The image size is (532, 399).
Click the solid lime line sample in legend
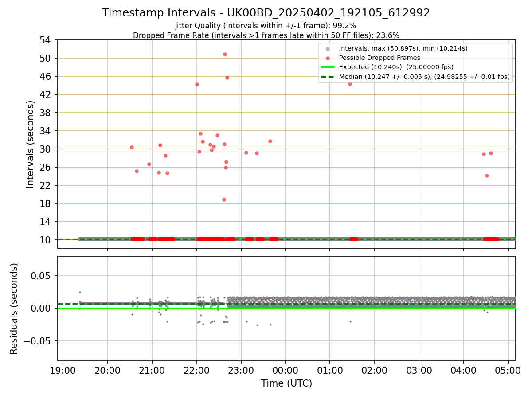328,67
